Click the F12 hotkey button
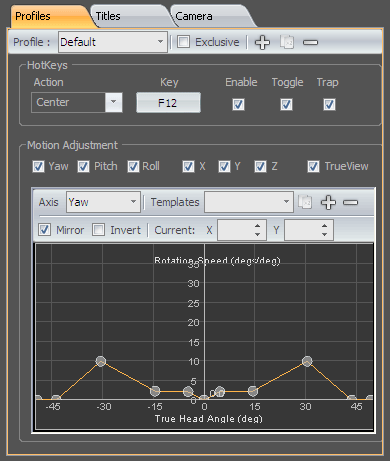The height and width of the screenshot is (461, 390). pyautogui.click(x=168, y=103)
